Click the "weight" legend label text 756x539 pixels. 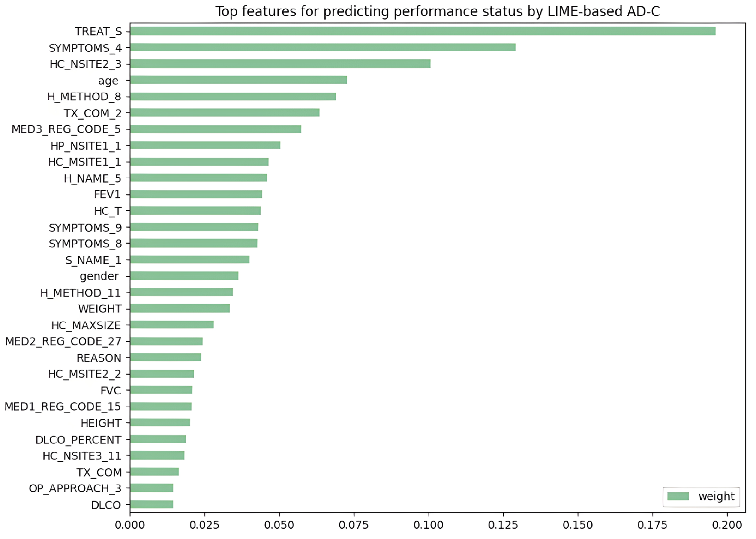tap(716, 496)
